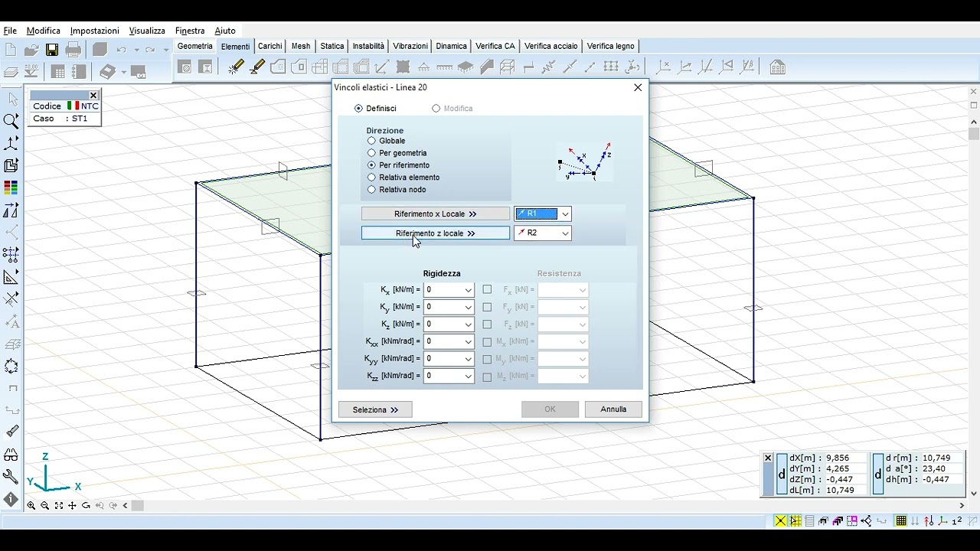Open the File menu
The height and width of the screenshot is (551, 980).
pos(10,31)
